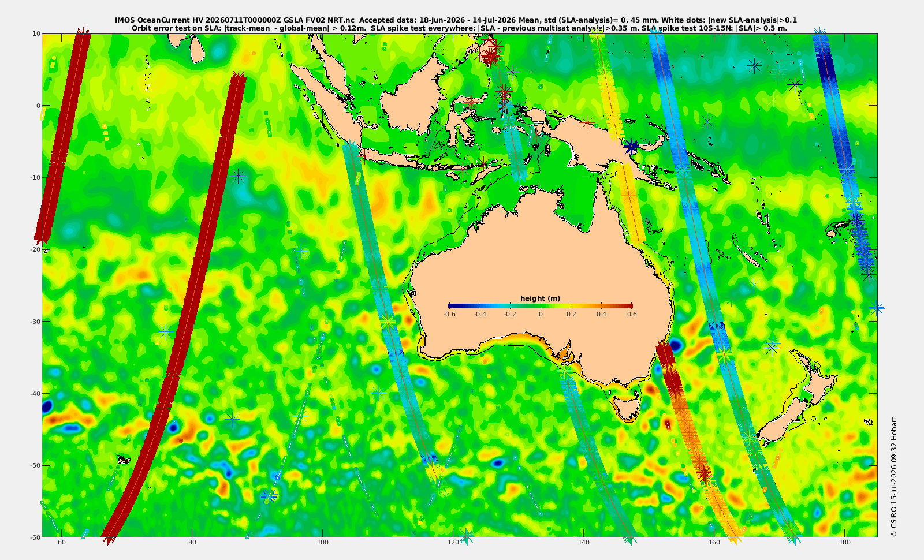The width and height of the screenshot is (924, 560).
Task: Click the latitude axis label '0'
Action: click(x=38, y=106)
